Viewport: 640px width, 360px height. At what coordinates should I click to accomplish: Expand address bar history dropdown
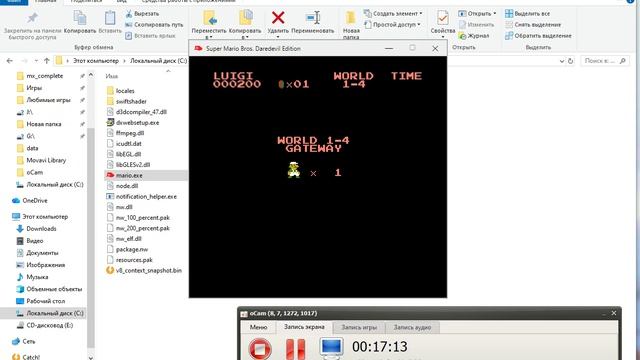click(x=562, y=61)
